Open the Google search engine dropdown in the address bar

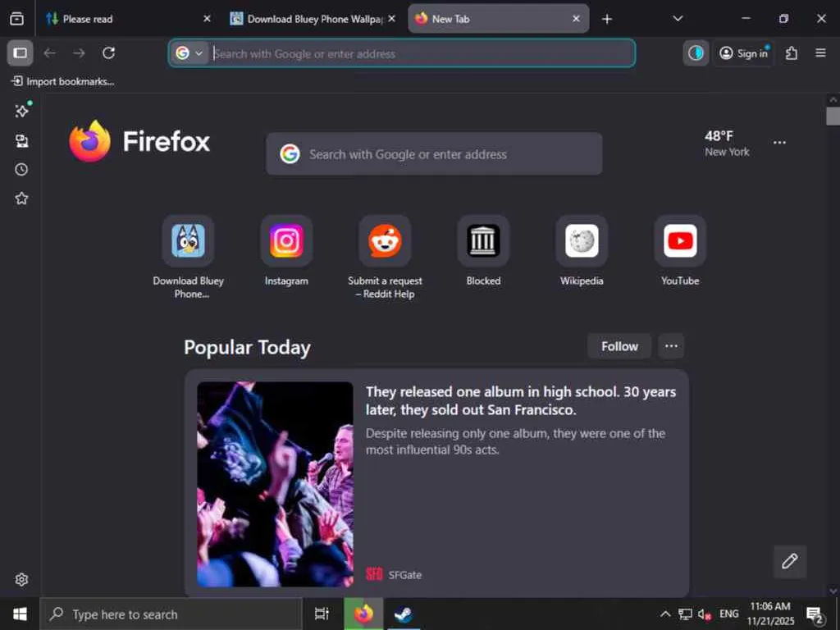[x=189, y=53]
